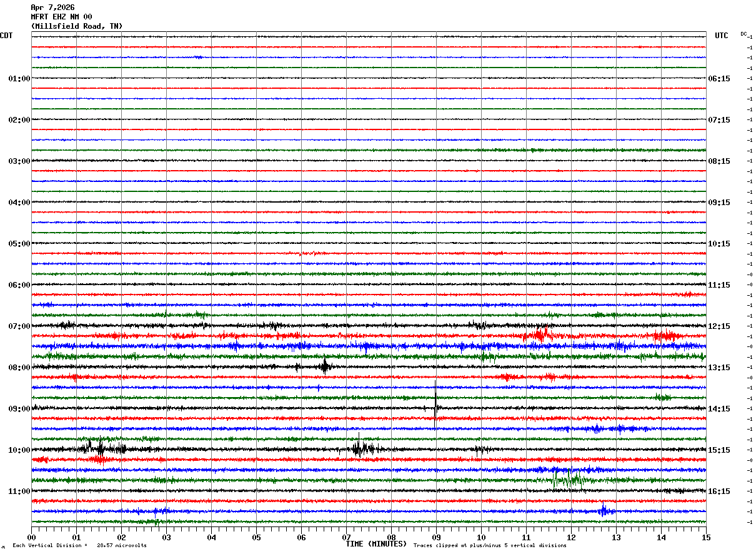The width and height of the screenshot is (756, 554).
Task: Click the "06:15" UTC time label
Action: tap(719, 79)
